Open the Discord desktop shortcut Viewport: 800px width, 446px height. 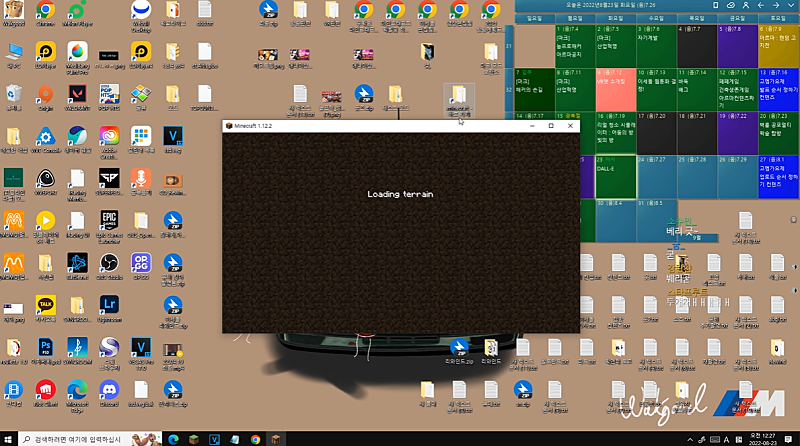tap(109, 393)
